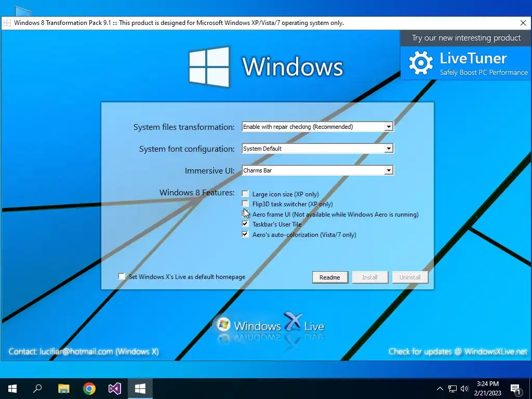Click the Install button
This screenshot has height=399, width=532.
pos(370,277)
